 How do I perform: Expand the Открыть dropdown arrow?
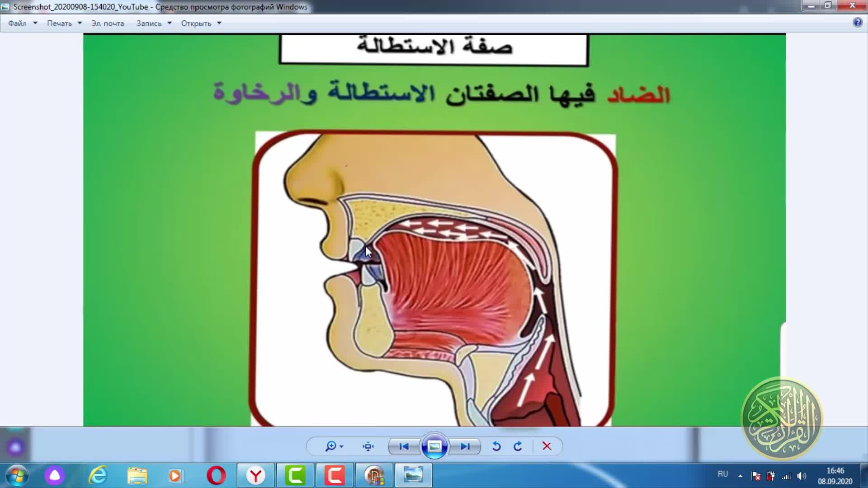[219, 23]
